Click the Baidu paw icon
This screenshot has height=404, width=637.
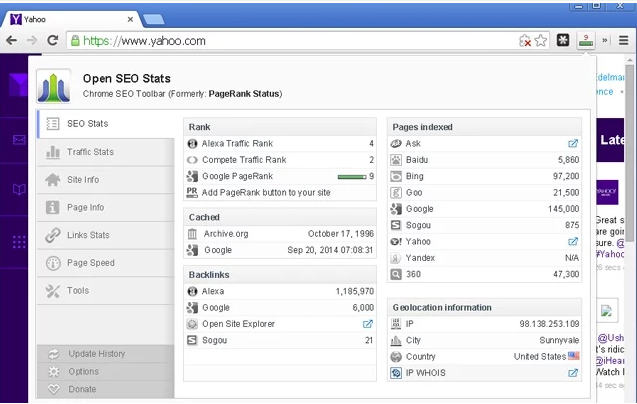[396, 160]
